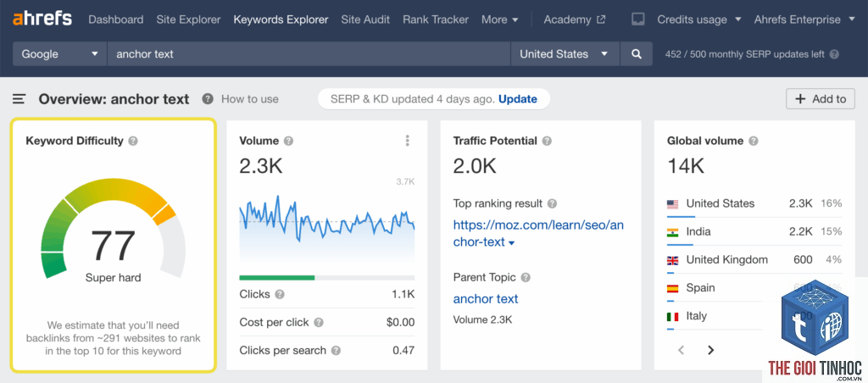868x383 pixels.
Task: Open Ahrefs Enterprise account menu
Action: pos(805,19)
